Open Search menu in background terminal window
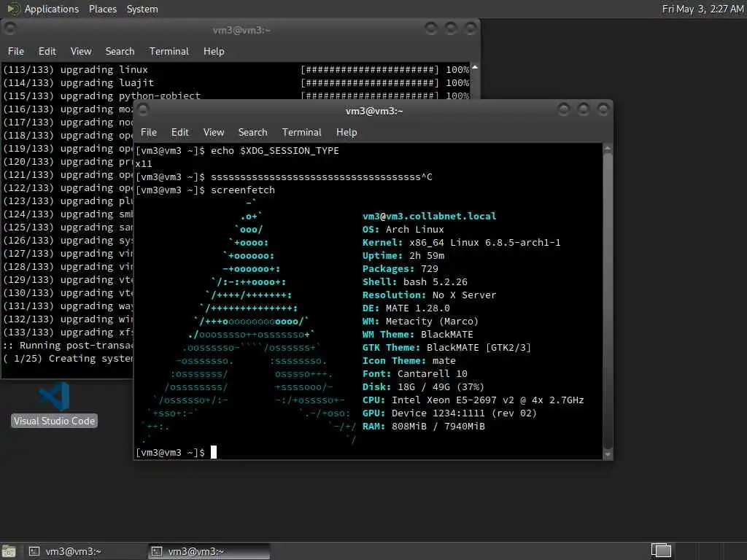This screenshot has height=560, width=747. tap(120, 52)
